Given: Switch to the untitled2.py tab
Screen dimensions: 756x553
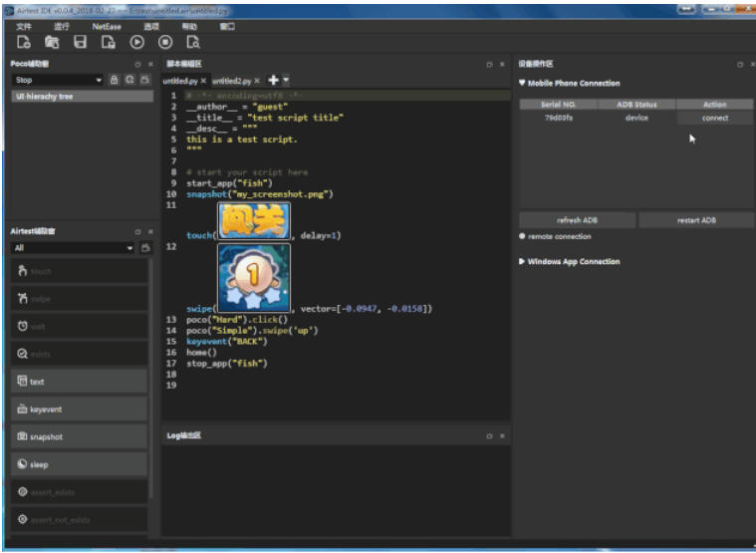Looking at the screenshot, I should 232,81.
